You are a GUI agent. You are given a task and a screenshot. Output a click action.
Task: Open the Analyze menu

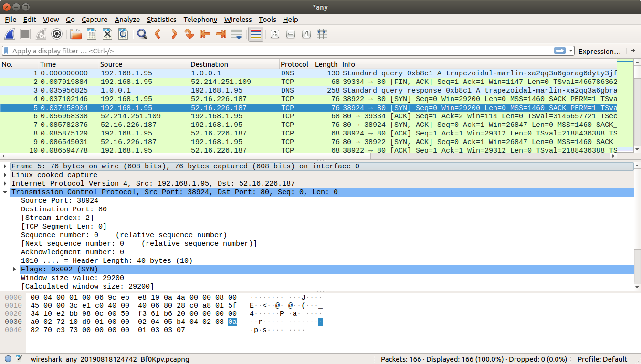tap(127, 20)
